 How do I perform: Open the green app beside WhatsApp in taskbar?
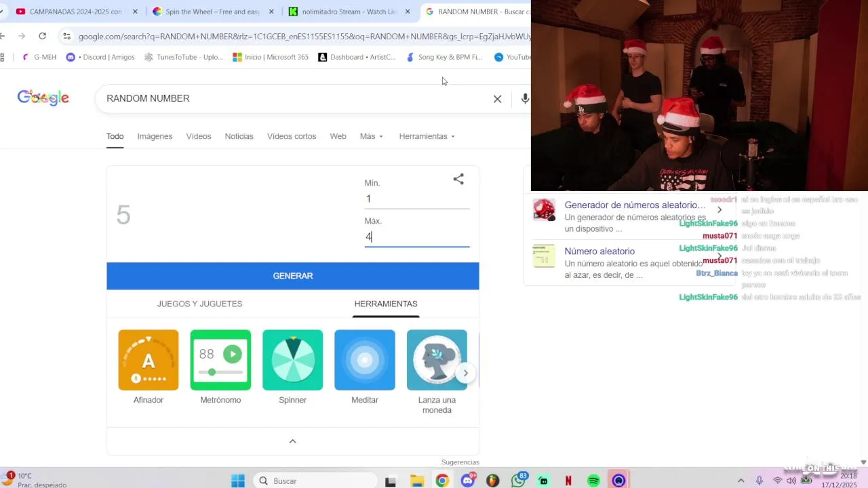click(x=543, y=481)
